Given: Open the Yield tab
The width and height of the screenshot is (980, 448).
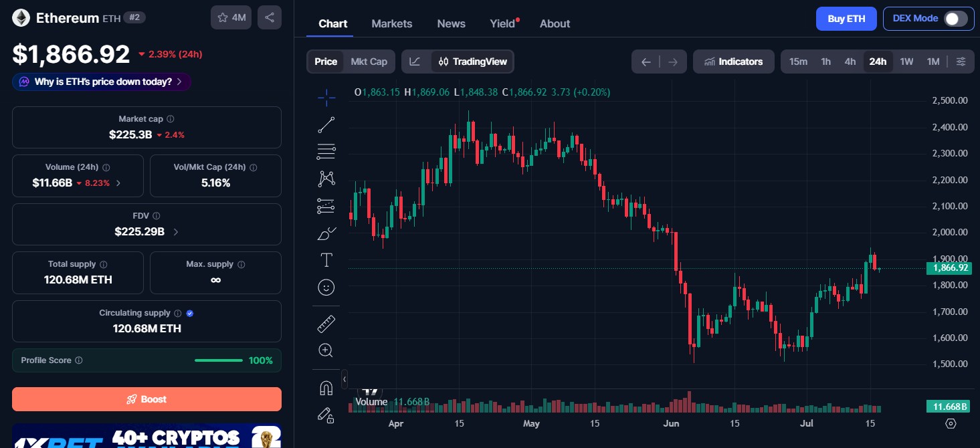Looking at the screenshot, I should [503, 23].
